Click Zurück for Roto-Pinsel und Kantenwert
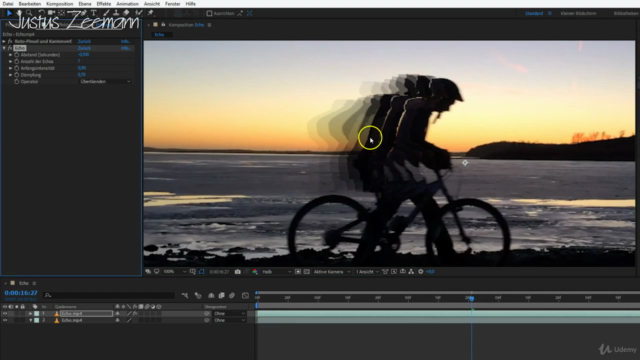Viewport: 640px width, 360px height. (84, 41)
